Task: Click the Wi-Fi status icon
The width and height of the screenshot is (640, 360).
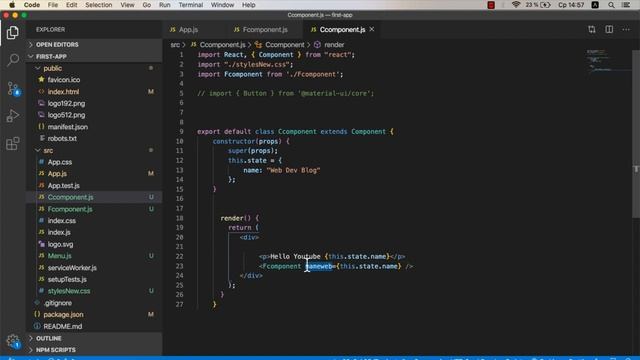Action: click(x=516, y=5)
